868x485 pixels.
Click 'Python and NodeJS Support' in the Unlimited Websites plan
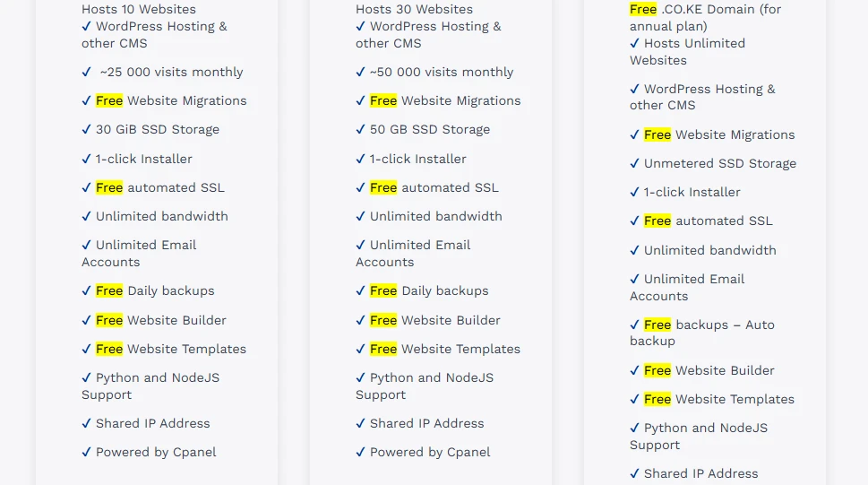click(x=699, y=437)
